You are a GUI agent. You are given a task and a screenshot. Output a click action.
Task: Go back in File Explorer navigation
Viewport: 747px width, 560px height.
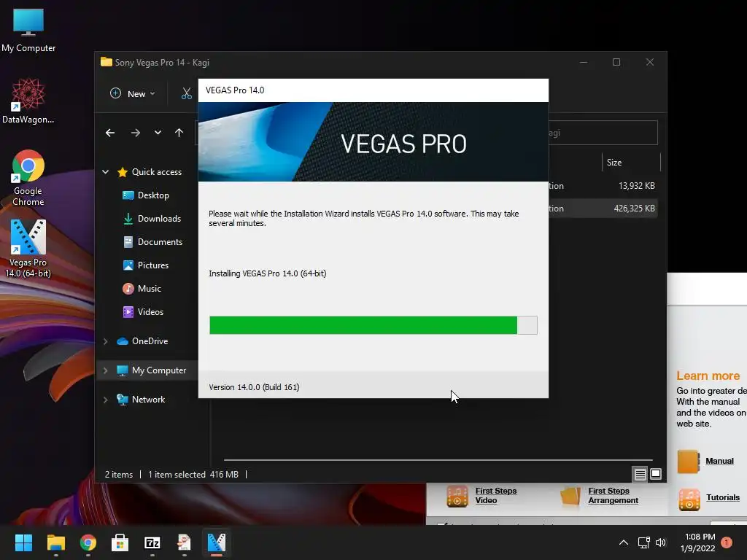[x=110, y=133]
